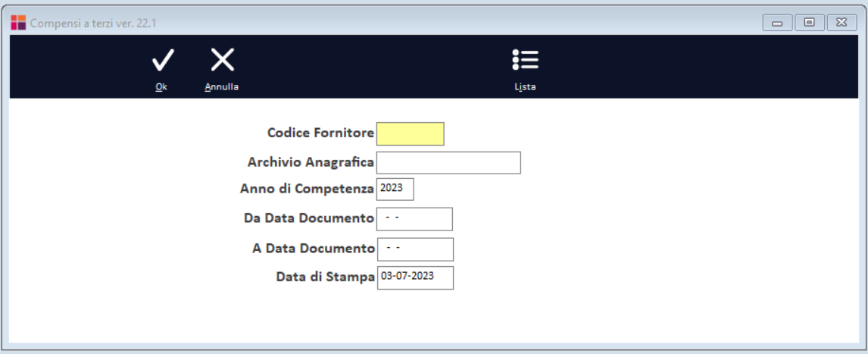Click the A Data Documento date field
The width and height of the screenshot is (868, 354).
coord(415,249)
